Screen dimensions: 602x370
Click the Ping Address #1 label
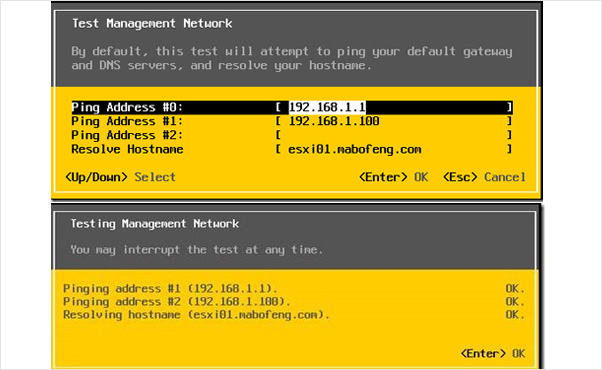[x=127, y=121]
